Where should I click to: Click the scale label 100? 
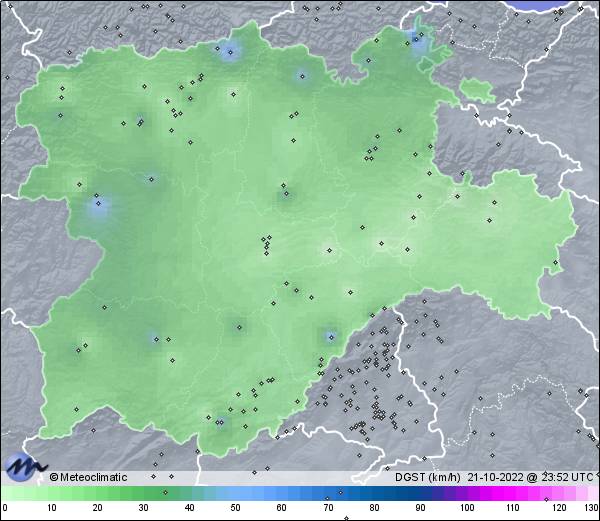pyautogui.click(x=467, y=508)
